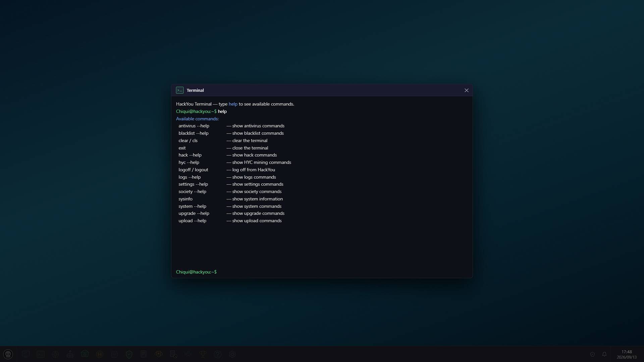Click the 'Available commands:' heading text
Viewport: 644px width, 362px height.
click(198, 119)
